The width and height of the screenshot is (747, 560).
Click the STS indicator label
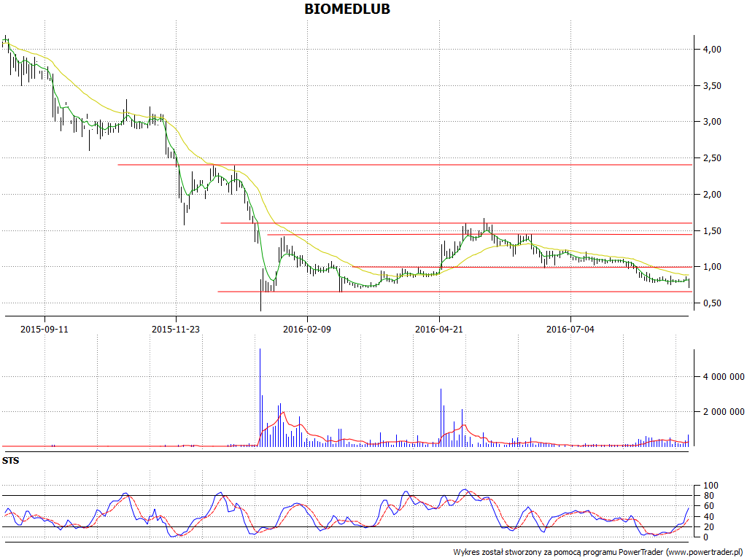click(10, 461)
